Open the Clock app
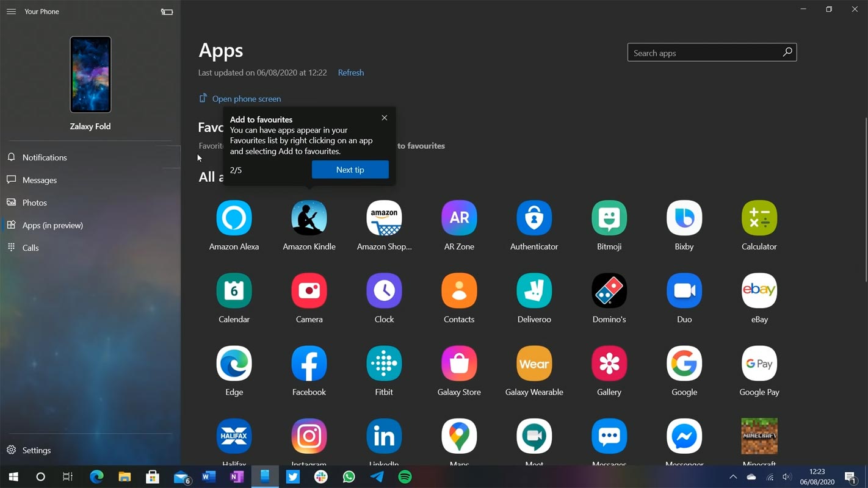The width and height of the screenshot is (868, 488). point(384,291)
